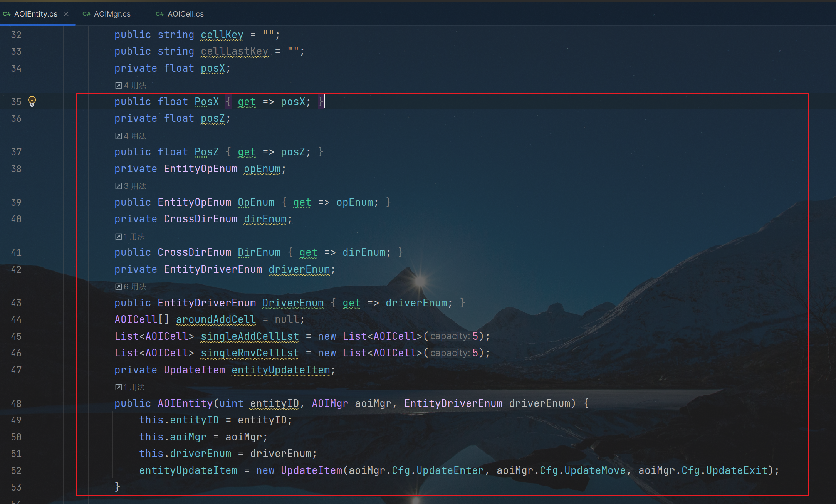Click the capacity hint on singleAddCellLst line
Screen dimensions: 836x504
pyautogui.click(x=450, y=336)
